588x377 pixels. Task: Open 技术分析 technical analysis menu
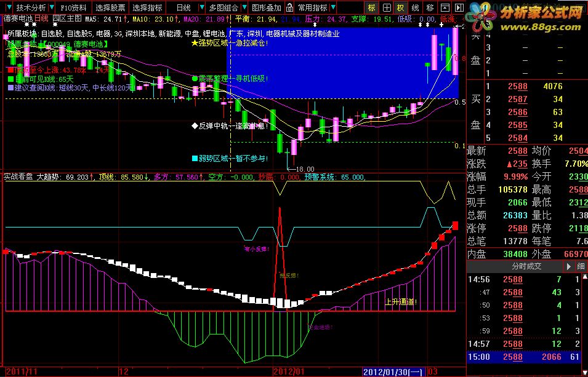click(31, 7)
